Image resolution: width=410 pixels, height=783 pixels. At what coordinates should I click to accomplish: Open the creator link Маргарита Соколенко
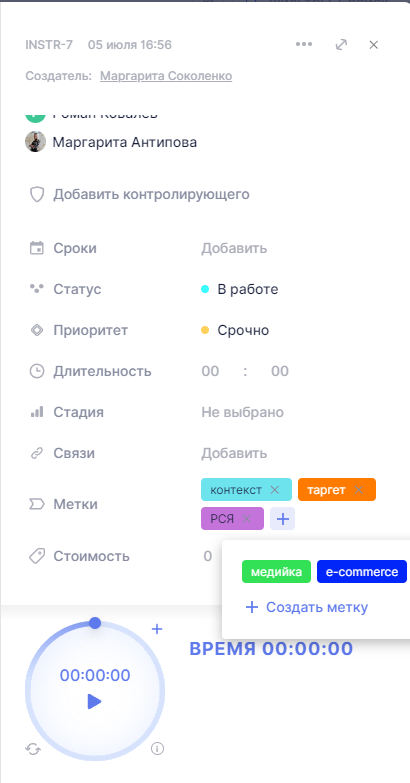pyautogui.click(x=166, y=76)
